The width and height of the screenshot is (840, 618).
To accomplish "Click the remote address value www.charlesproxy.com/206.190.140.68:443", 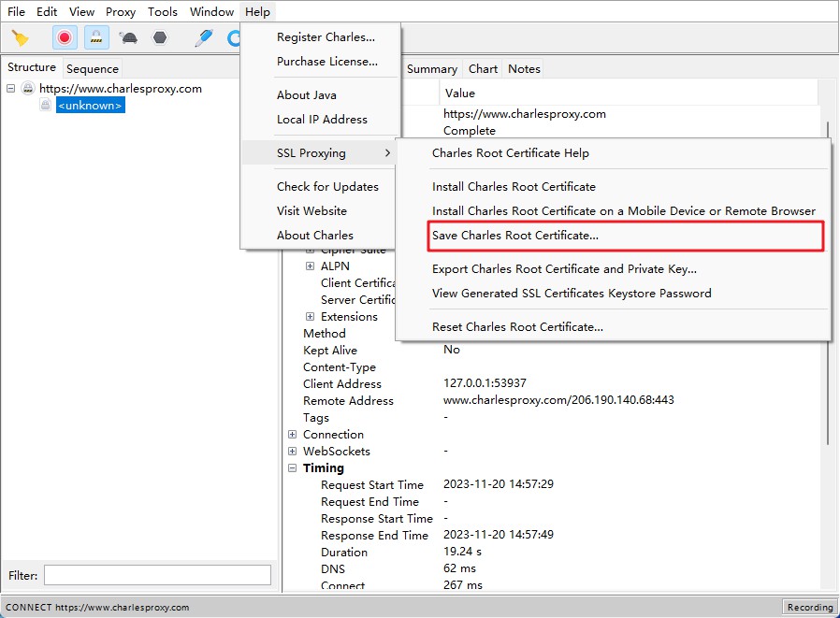I will click(x=558, y=400).
